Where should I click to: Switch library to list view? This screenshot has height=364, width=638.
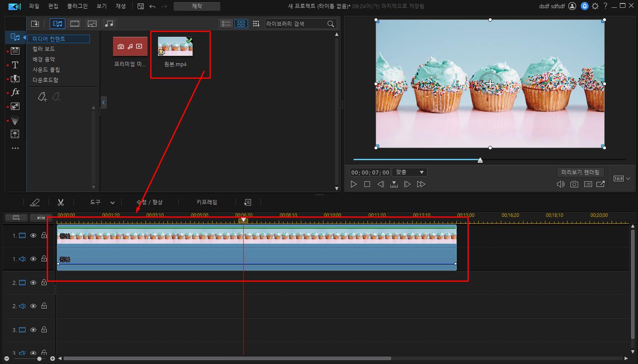point(226,24)
